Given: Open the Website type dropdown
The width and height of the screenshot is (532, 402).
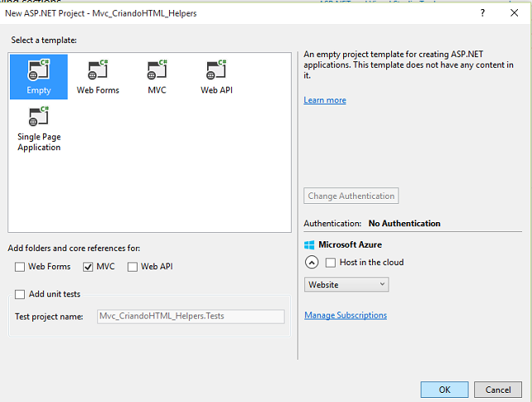Looking at the screenshot, I should 346,284.
